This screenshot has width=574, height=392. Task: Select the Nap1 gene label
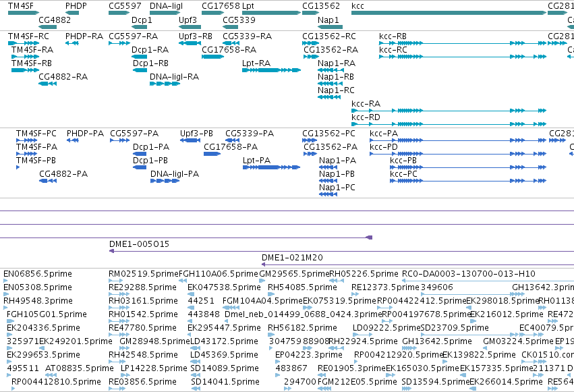328,20
